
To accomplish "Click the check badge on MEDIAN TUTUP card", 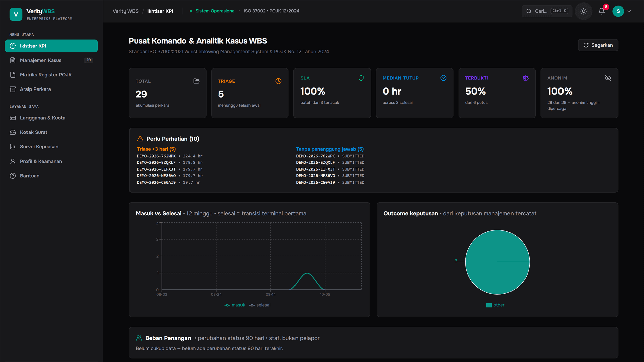I will pyautogui.click(x=443, y=78).
